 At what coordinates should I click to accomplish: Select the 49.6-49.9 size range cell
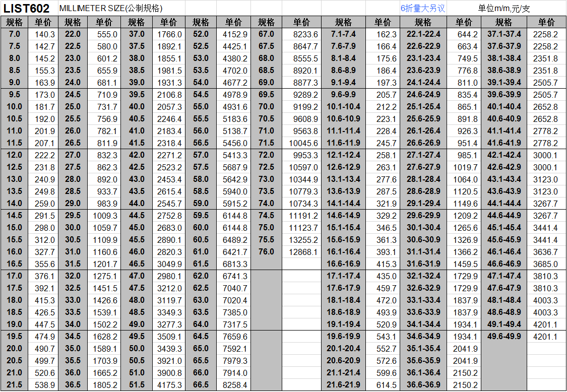point(503,337)
